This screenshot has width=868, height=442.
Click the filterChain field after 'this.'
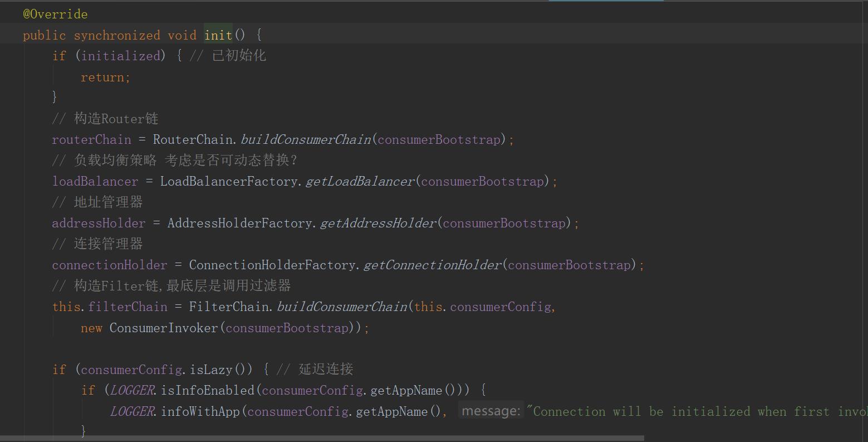127,307
